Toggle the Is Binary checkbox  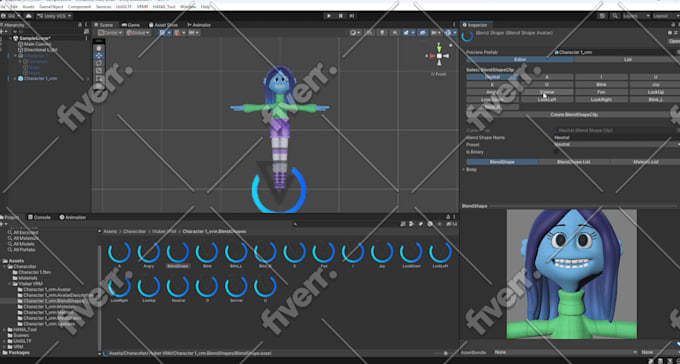(x=556, y=152)
